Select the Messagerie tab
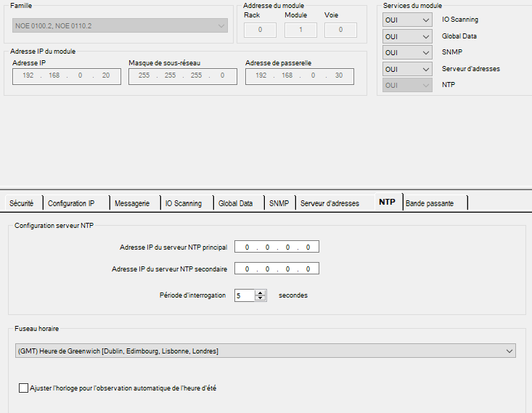 [132, 203]
